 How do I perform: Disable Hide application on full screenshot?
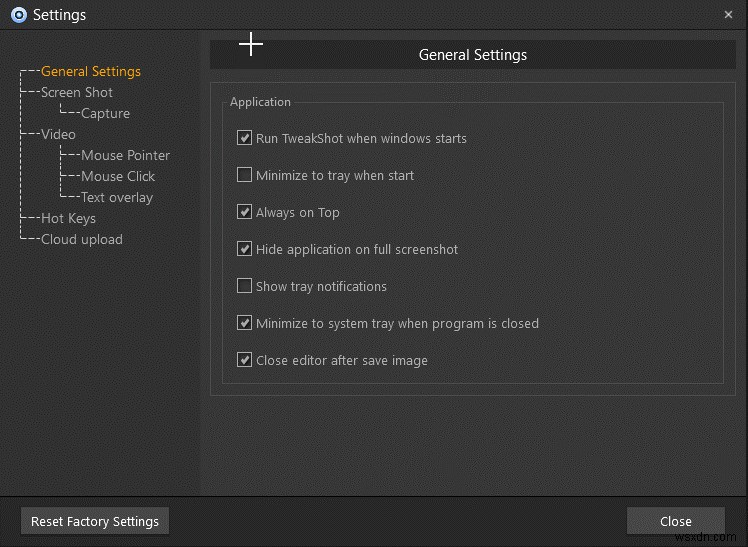point(244,249)
